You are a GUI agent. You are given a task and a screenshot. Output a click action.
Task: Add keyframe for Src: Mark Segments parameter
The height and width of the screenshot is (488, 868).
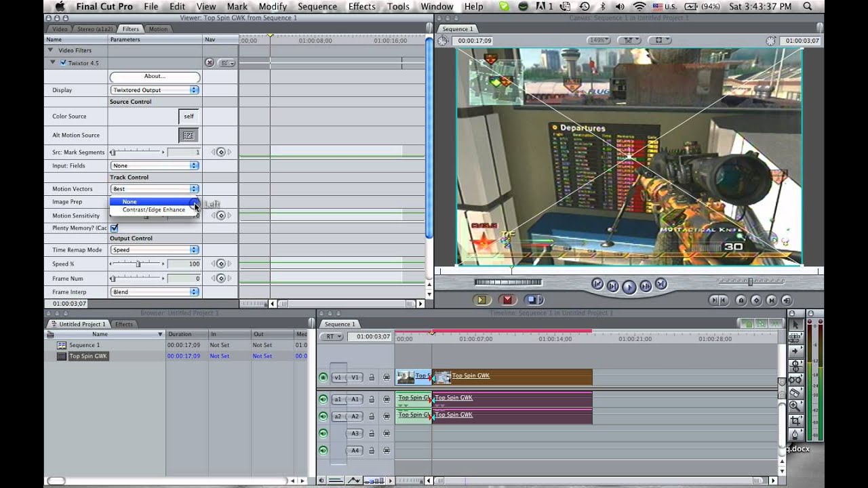[x=220, y=152]
